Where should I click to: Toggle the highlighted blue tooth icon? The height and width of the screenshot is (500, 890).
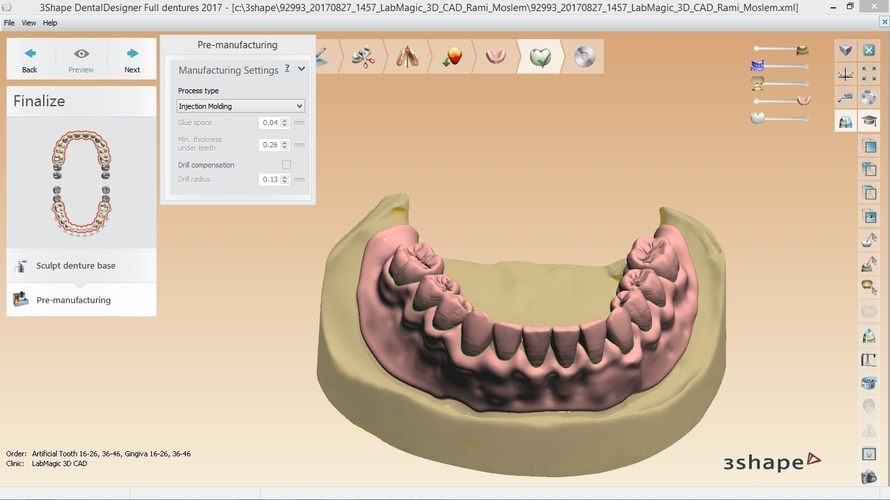tap(845, 121)
